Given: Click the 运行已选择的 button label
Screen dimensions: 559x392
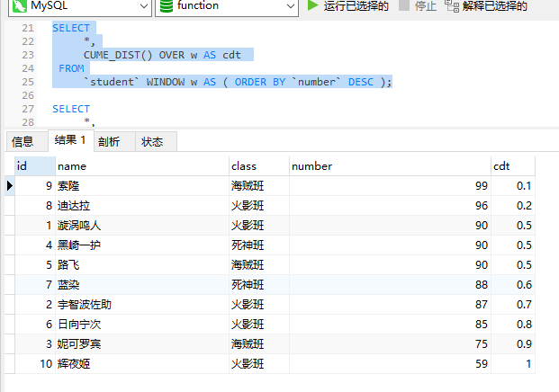Looking at the screenshot, I should tap(356, 6).
